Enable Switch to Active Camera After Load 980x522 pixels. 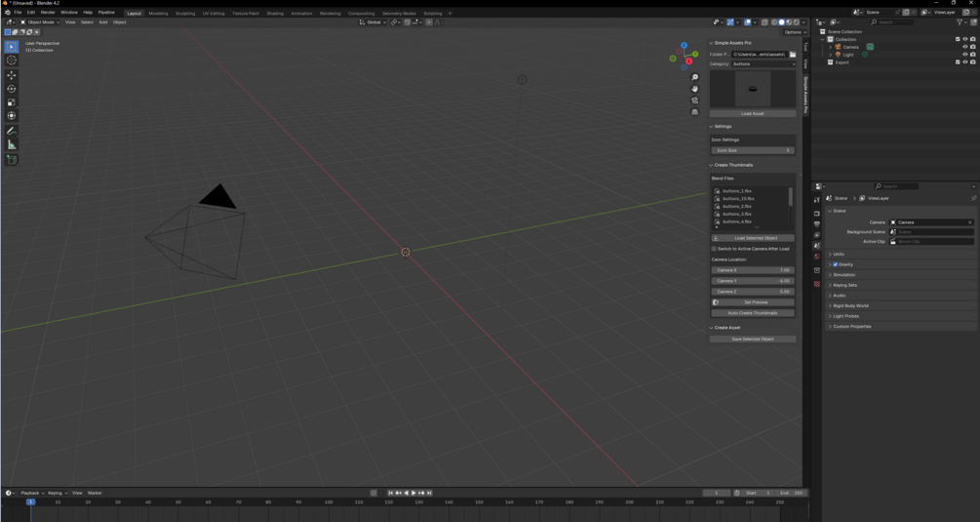tap(715, 249)
